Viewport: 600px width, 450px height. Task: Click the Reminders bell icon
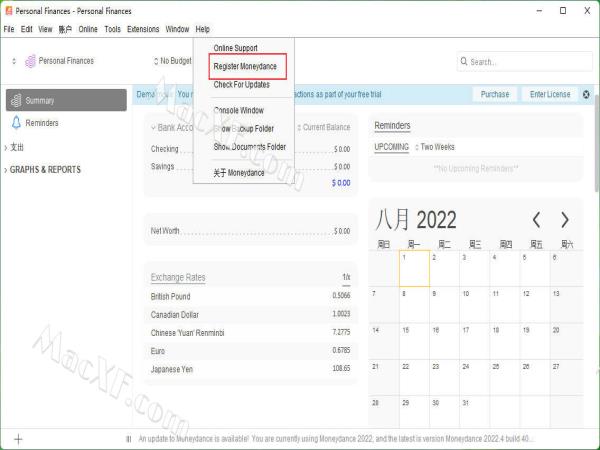(16, 123)
